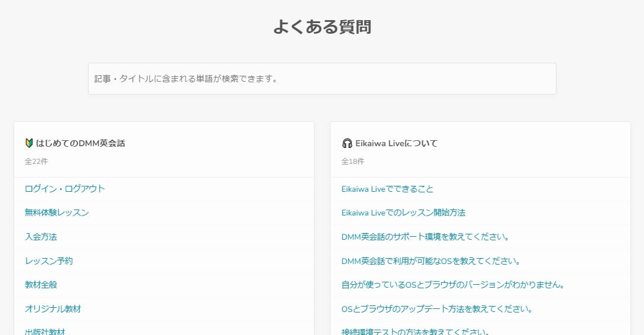644x335 pixels.
Task: Open the 出版社教材 link
Action: click(x=45, y=331)
